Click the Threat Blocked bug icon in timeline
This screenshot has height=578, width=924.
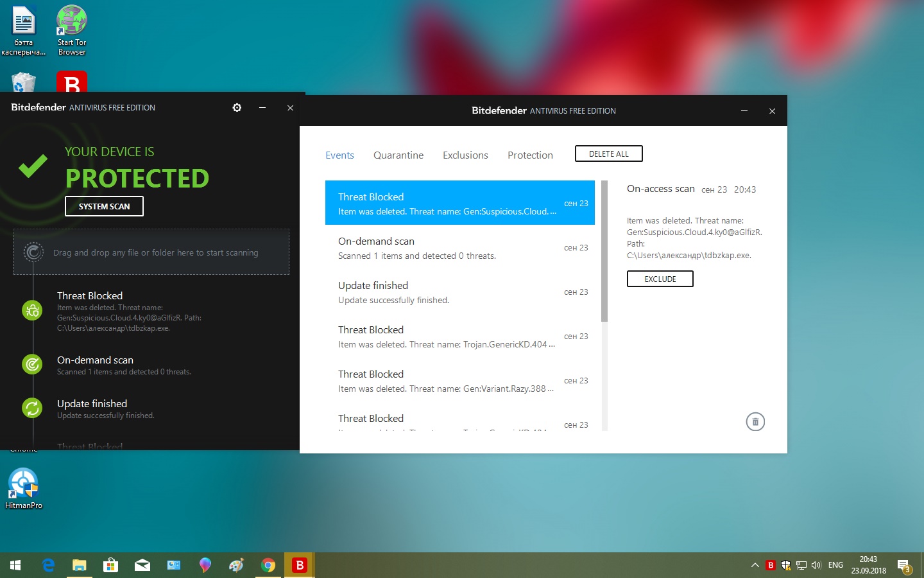(x=32, y=311)
